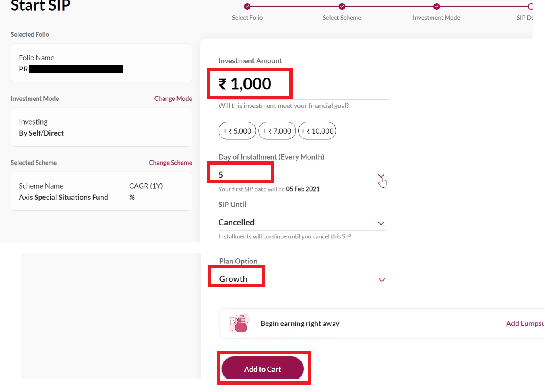Click the SIP Details progress marker
Viewport: 545px width, 392px height.
pyautogui.click(x=529, y=7)
